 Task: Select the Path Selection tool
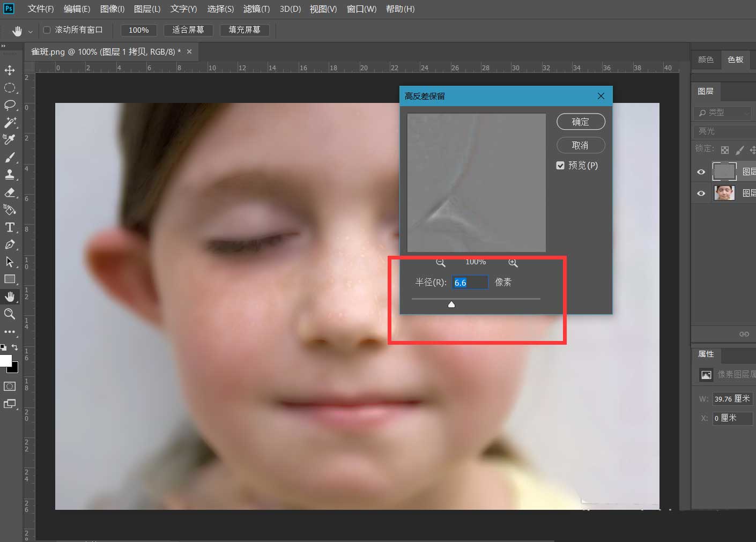(10, 262)
